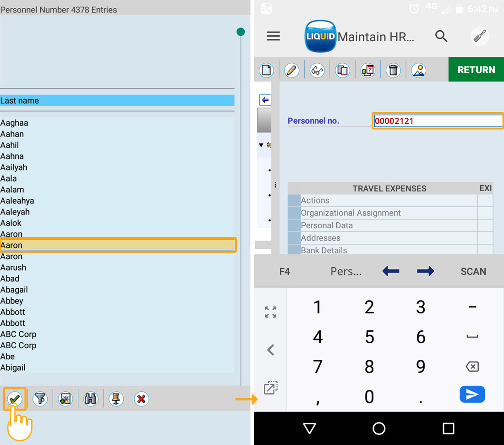This screenshot has height=445, width=504.
Task: Open the hamburger menu
Action: [274, 36]
